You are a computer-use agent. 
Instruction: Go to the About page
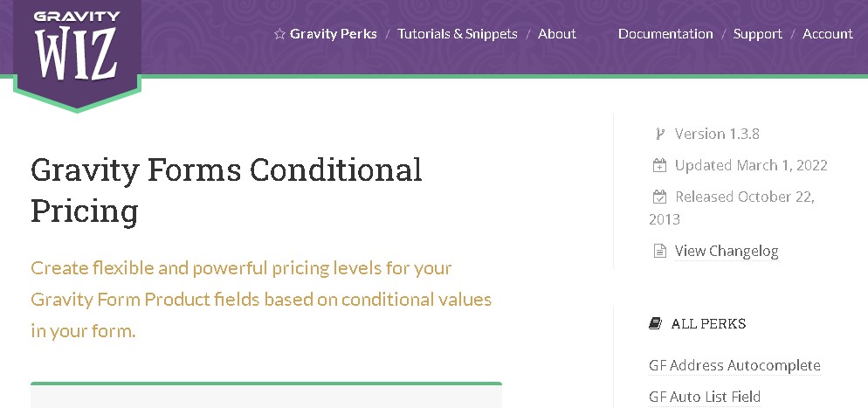tap(556, 34)
